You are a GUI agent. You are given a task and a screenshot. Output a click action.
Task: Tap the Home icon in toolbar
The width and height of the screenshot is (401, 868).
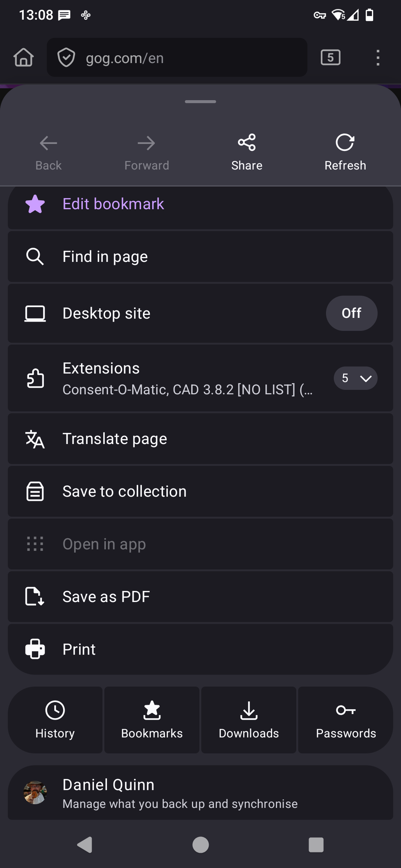click(x=24, y=57)
